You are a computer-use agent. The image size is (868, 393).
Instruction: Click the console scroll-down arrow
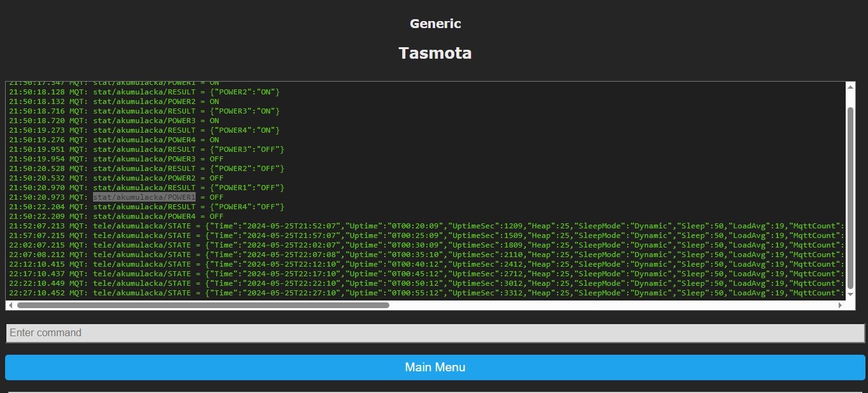point(850,294)
